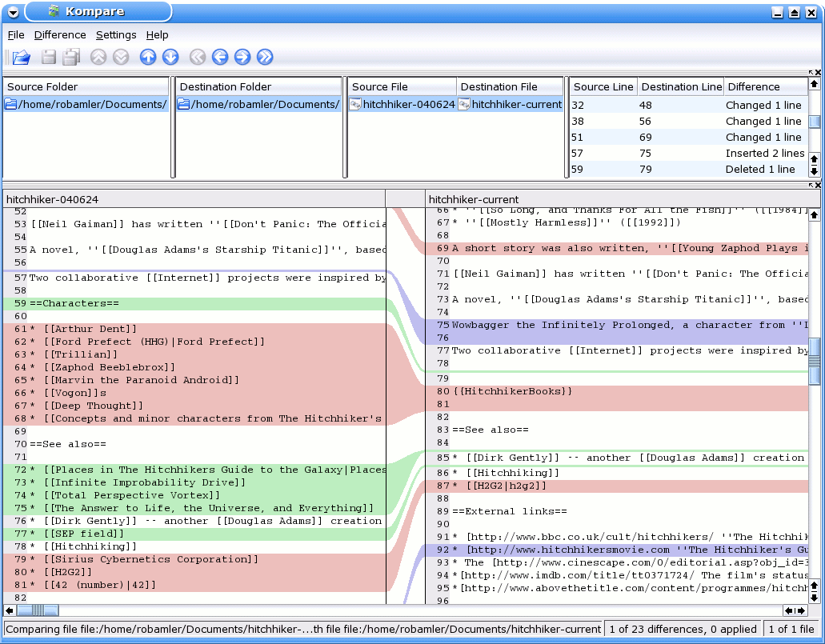Click the Difference column header
Screen dimensions: 825x644
pyautogui.click(x=766, y=87)
